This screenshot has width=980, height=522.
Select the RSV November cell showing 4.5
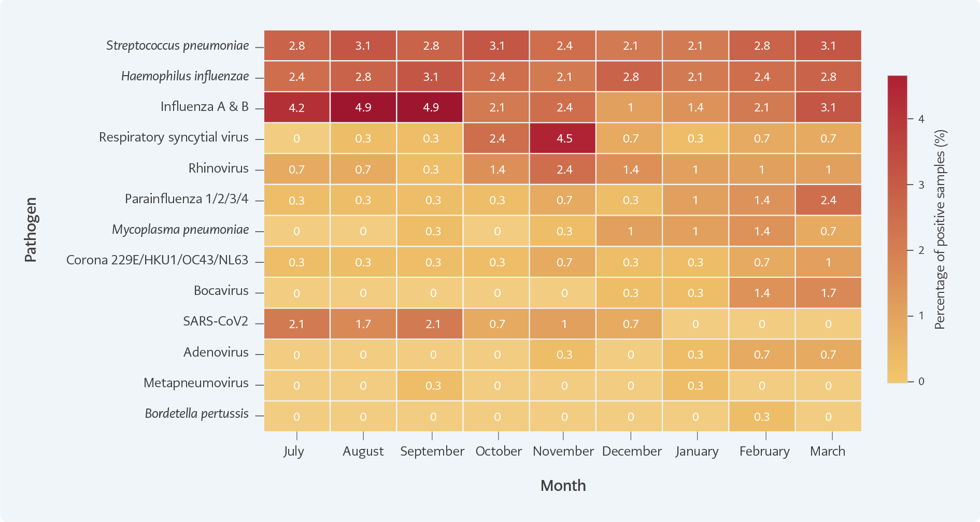pyautogui.click(x=563, y=138)
